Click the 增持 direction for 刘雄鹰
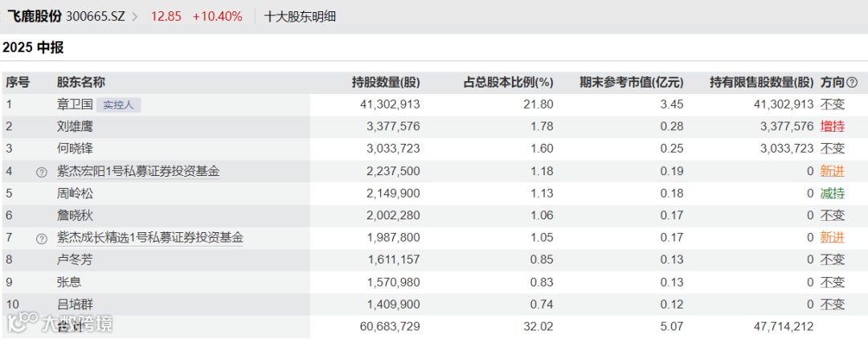 832,127
